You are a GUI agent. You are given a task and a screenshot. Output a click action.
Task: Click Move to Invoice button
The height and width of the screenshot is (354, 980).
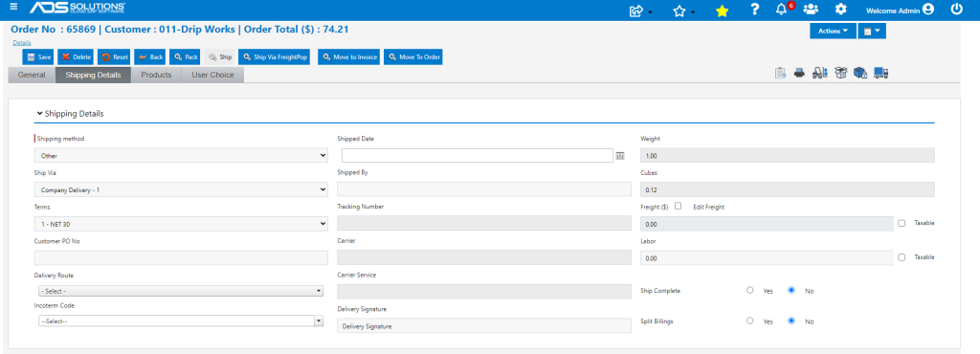348,56
